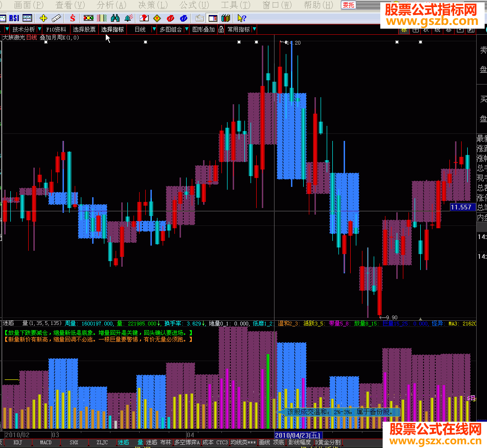Select the ruler measuring tool icon
Image resolution: width=487 pixels, height=448 pixels.
(56, 18)
